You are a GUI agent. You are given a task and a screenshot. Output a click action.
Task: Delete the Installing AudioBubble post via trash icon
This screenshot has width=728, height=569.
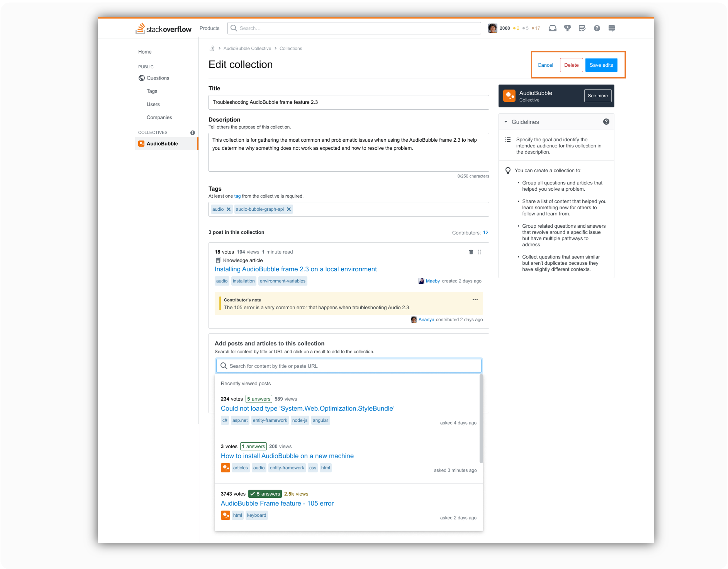(471, 252)
